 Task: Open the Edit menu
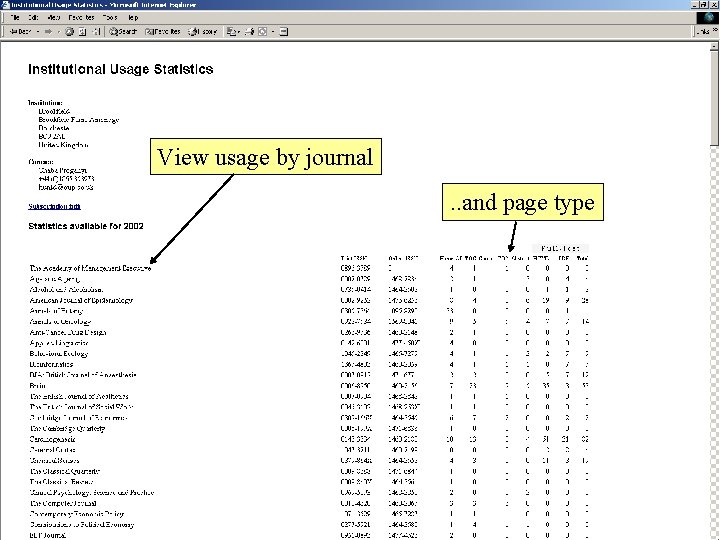[33, 17]
